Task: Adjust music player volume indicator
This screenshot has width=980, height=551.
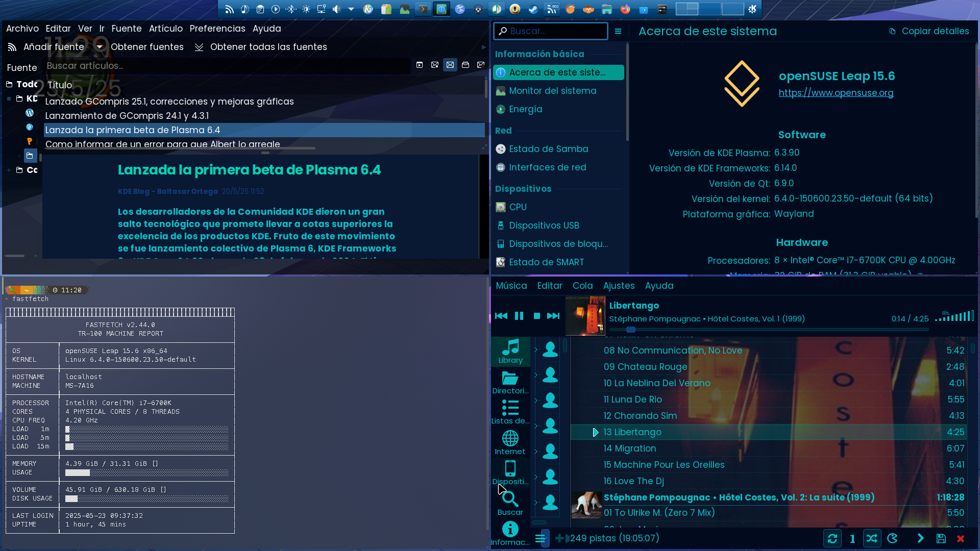Action: (x=954, y=316)
